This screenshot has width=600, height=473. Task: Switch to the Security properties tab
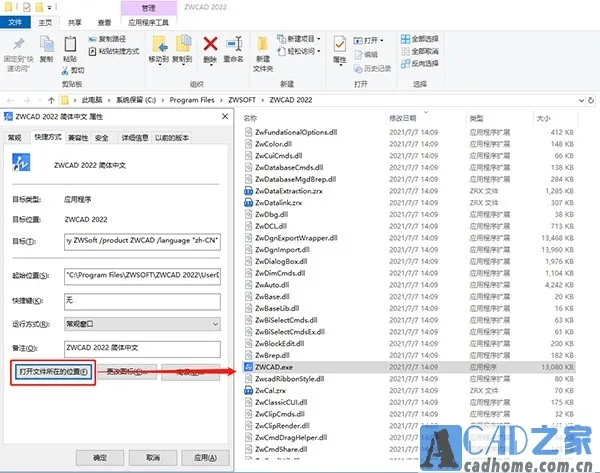101,138
